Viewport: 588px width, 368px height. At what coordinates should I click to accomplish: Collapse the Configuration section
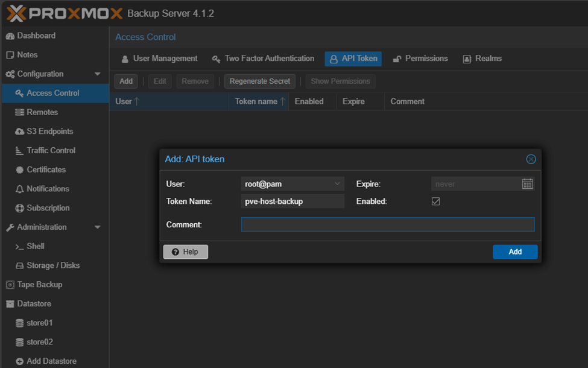[x=98, y=74]
